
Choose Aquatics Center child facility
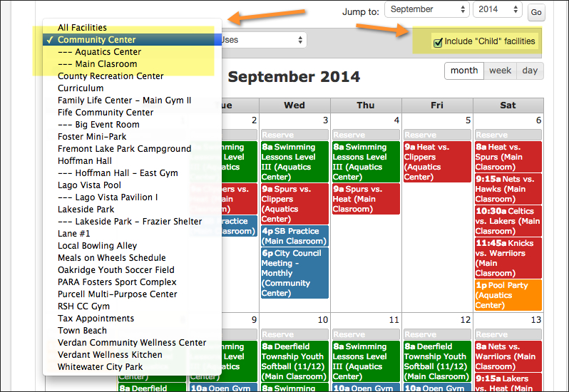(x=132, y=52)
